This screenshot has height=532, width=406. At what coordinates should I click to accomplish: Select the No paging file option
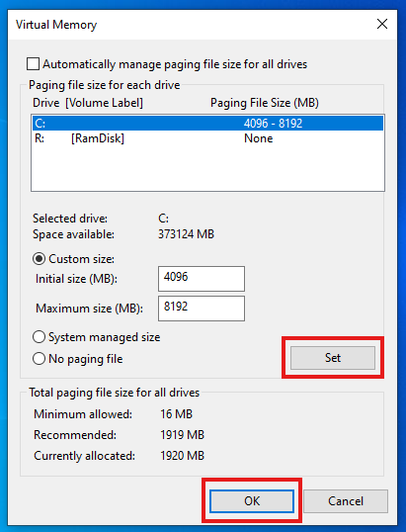coord(39,359)
